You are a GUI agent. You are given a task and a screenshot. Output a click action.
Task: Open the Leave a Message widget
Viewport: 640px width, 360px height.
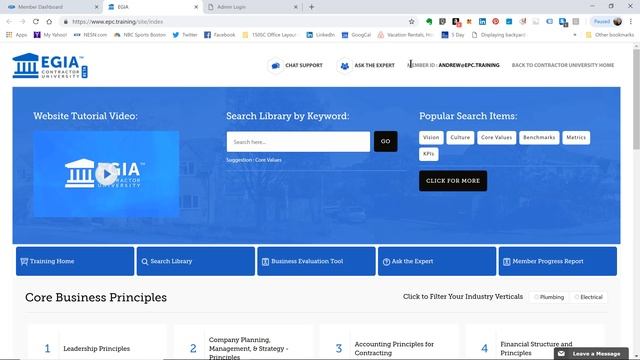tap(591, 353)
